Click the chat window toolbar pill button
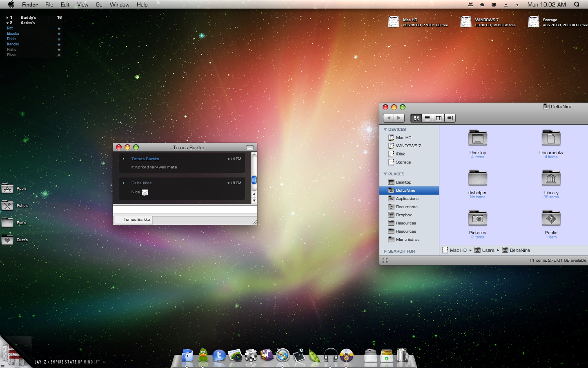 [250, 147]
